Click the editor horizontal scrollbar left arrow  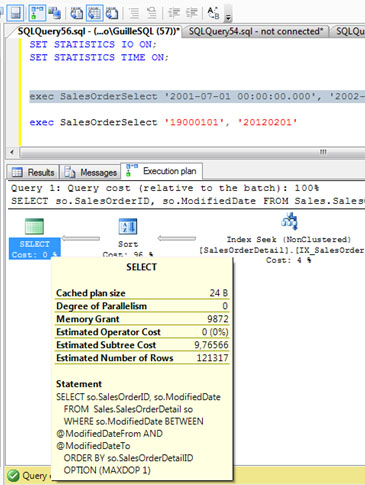pyautogui.click(x=12, y=152)
